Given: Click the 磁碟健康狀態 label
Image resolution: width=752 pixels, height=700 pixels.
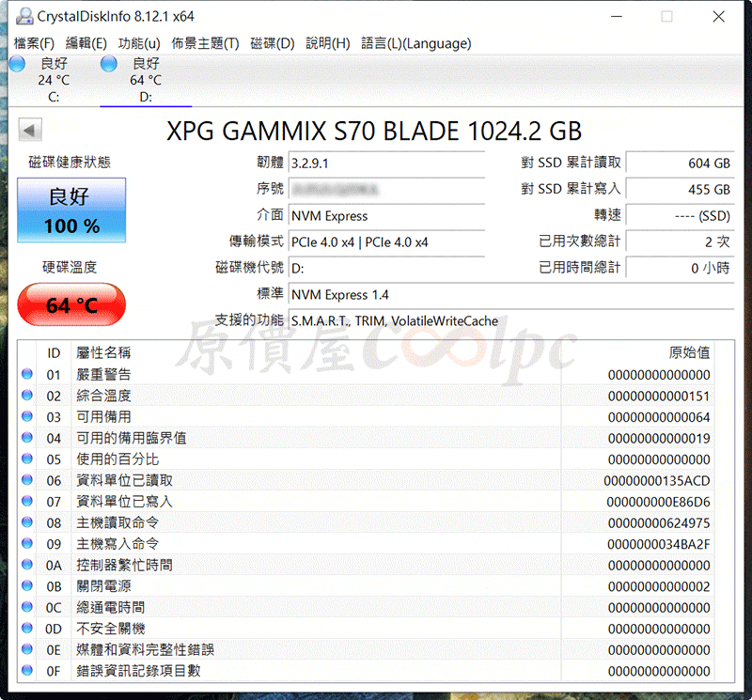Looking at the screenshot, I should pyautogui.click(x=70, y=162).
